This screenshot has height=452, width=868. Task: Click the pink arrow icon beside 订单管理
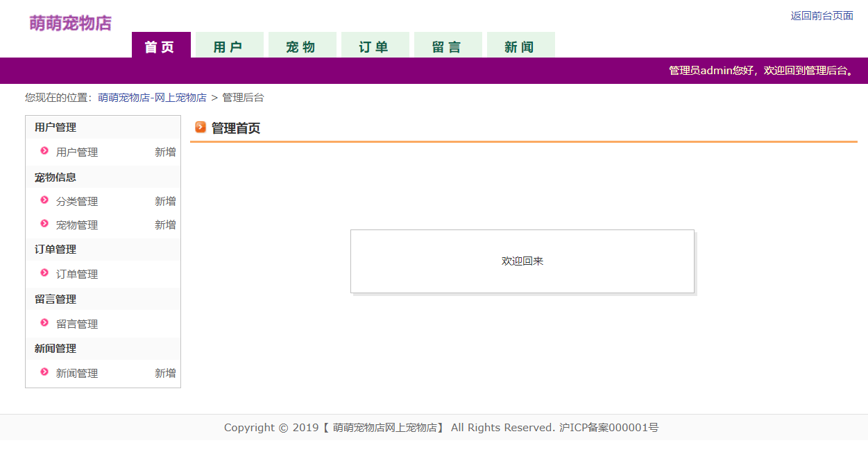[x=44, y=274]
